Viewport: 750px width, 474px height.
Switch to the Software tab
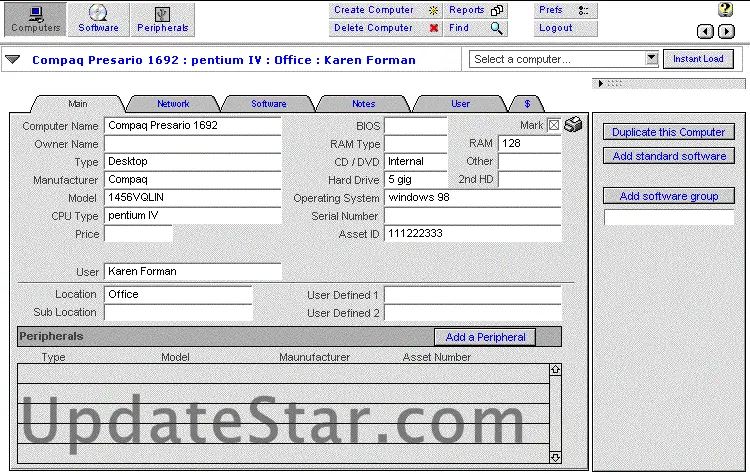268,104
